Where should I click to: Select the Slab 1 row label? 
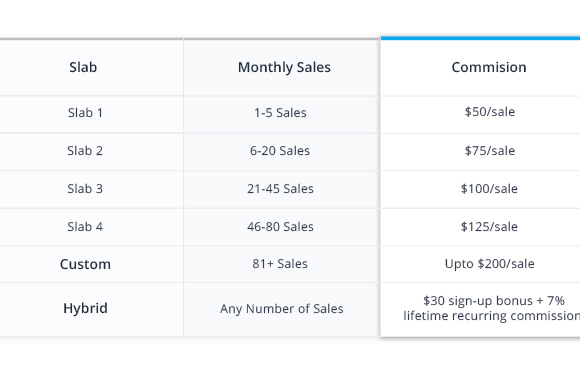(x=85, y=112)
